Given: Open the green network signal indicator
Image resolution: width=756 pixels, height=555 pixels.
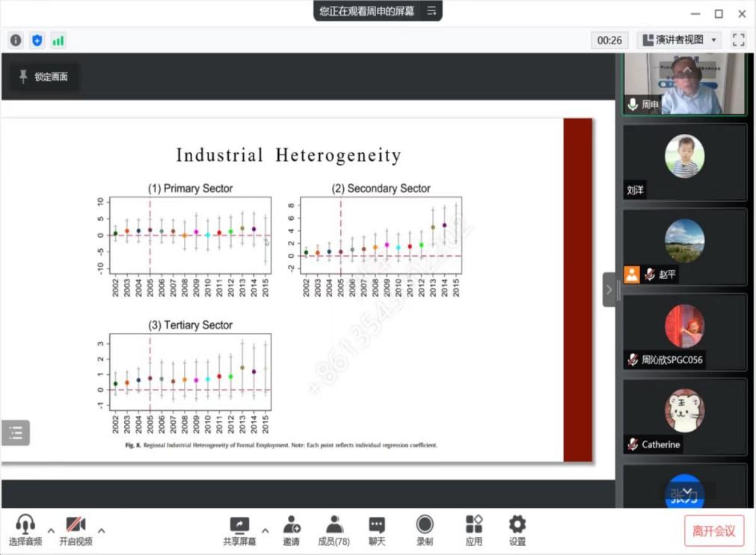Looking at the screenshot, I should point(58,40).
